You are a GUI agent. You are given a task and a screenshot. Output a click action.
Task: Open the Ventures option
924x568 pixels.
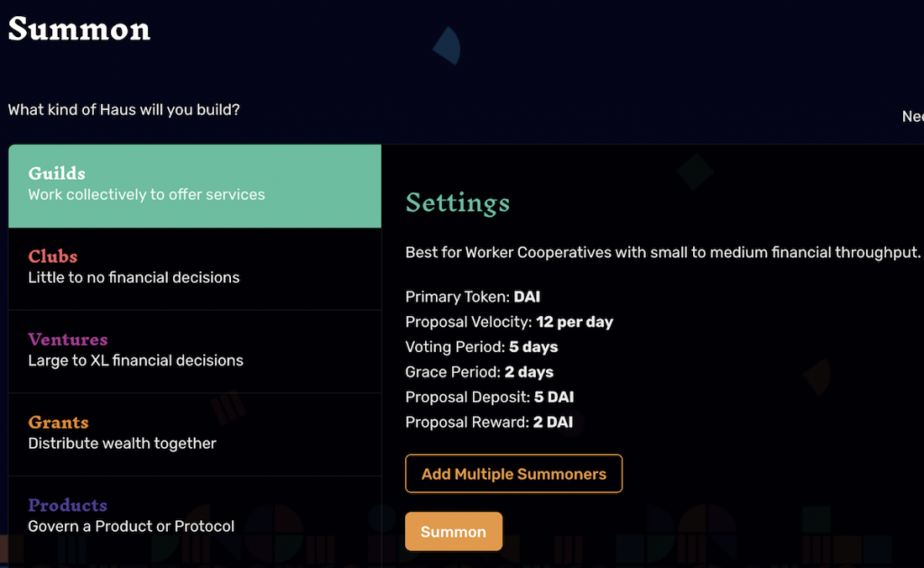point(194,351)
